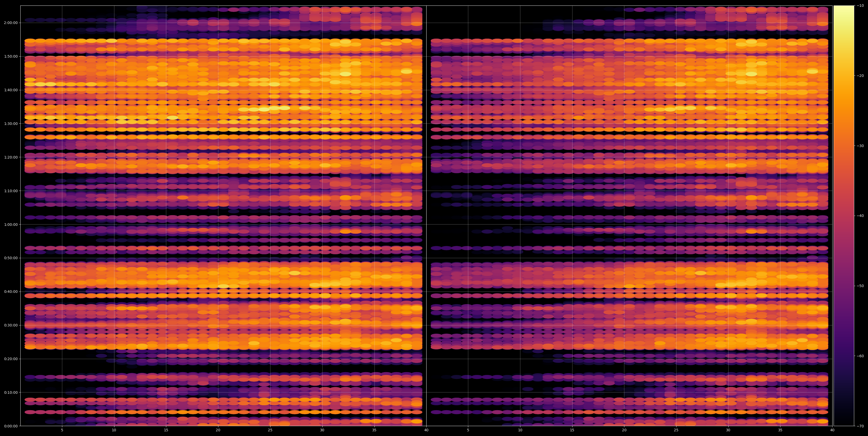Viewport: 868px width, 436px height.
Task: Click the inferno colorbar gradient strip
Action: click(x=844, y=216)
